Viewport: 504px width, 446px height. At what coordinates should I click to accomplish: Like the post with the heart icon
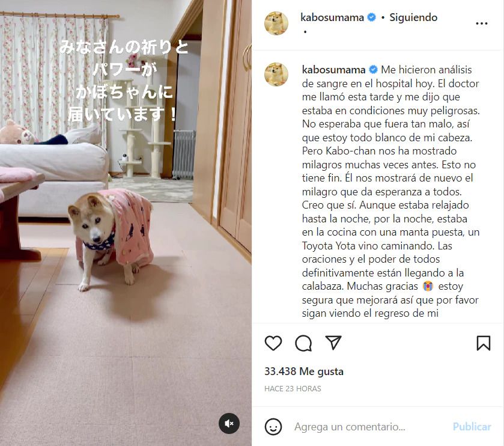coord(273,343)
